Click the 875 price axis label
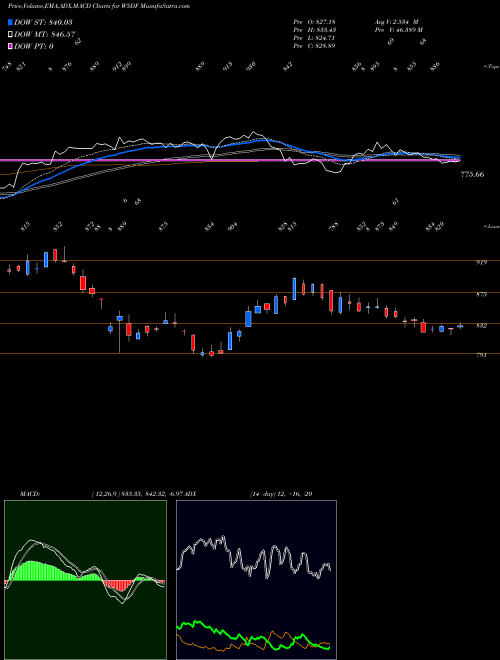The height and width of the screenshot is (660, 500). tap(481, 294)
